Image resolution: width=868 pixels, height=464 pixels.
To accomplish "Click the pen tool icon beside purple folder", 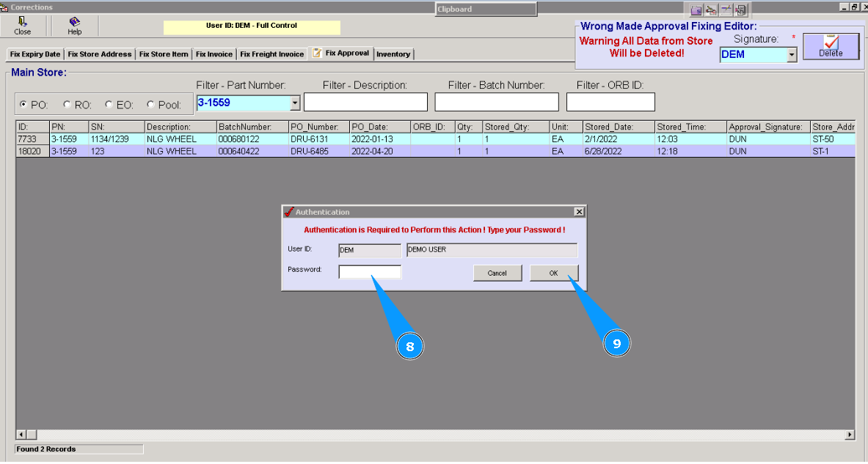I will [711, 10].
